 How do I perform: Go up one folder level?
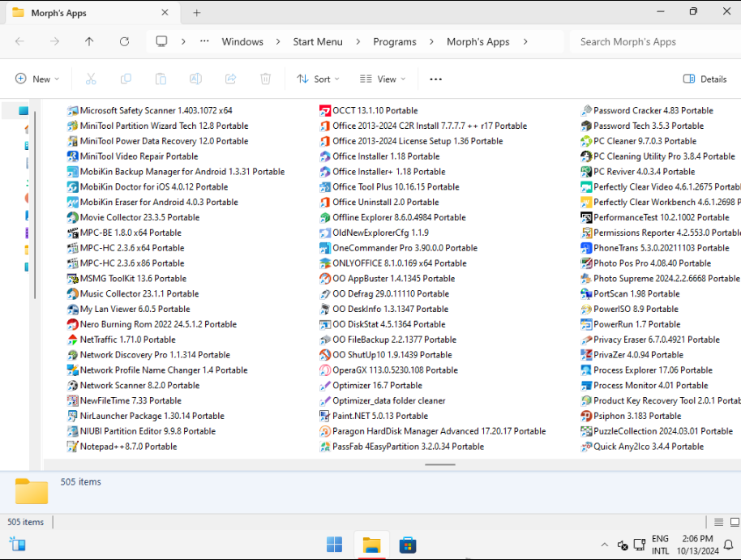pos(89,41)
